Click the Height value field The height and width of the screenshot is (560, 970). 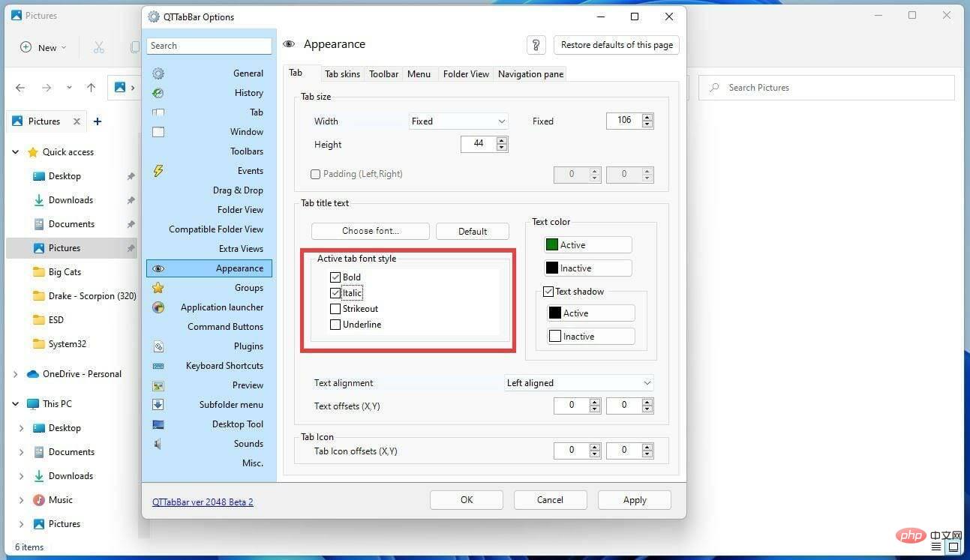coord(479,144)
